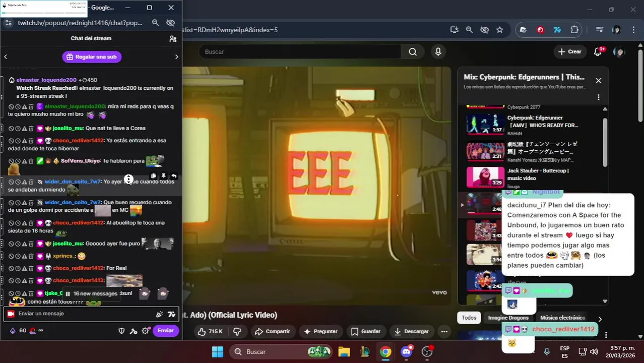The width and height of the screenshot is (644, 363).
Task: Click the Descargar download button
Action: (x=412, y=331)
